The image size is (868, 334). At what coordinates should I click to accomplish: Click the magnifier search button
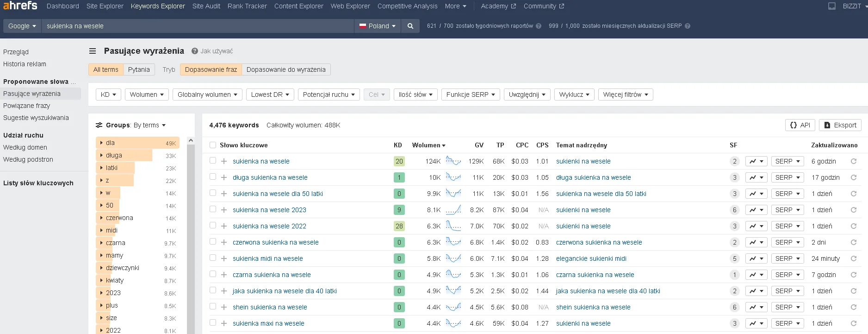[x=410, y=26]
